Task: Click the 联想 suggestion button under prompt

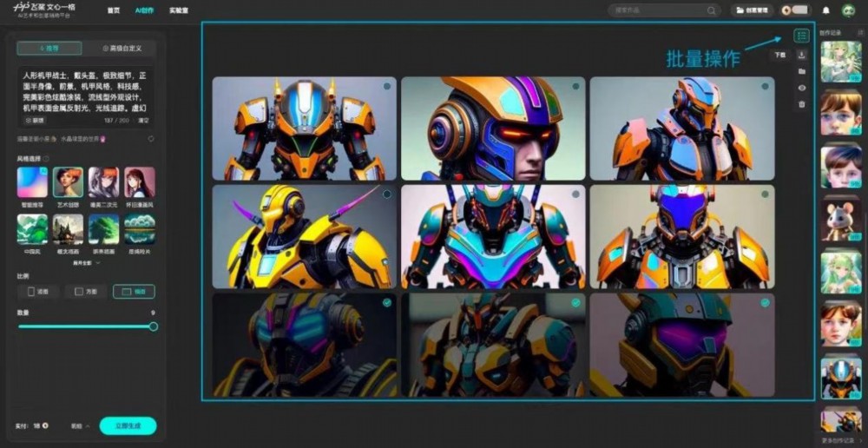Action: [x=35, y=120]
